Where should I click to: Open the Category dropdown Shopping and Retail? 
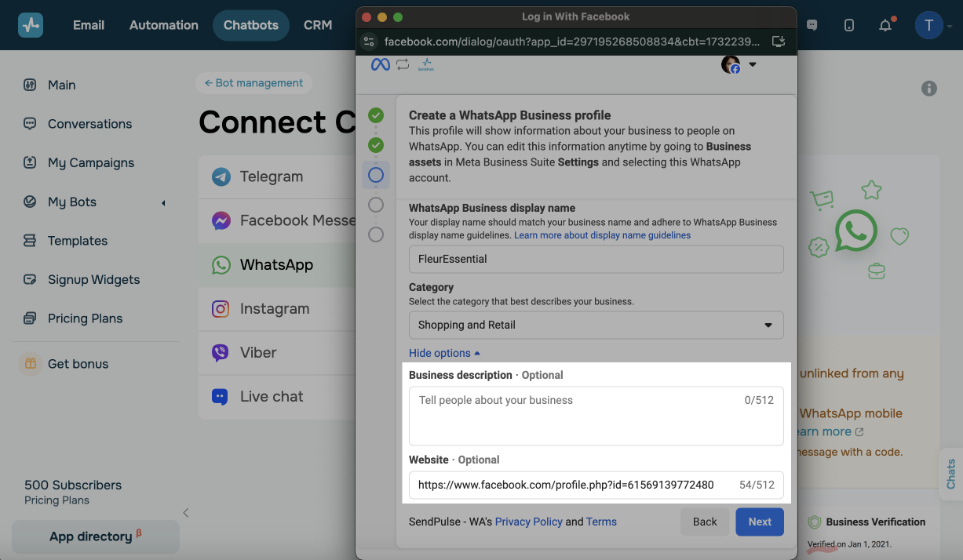pos(596,325)
